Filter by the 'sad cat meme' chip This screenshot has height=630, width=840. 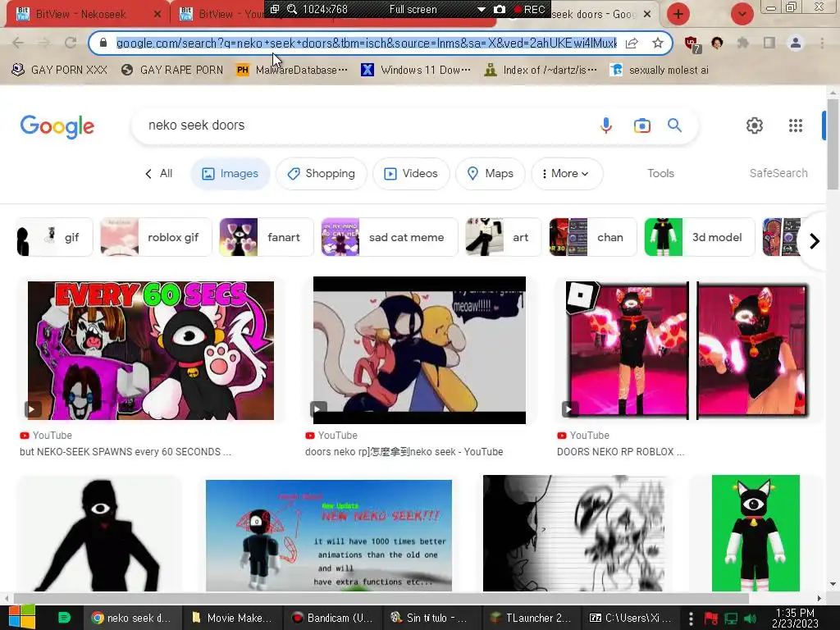click(390, 237)
